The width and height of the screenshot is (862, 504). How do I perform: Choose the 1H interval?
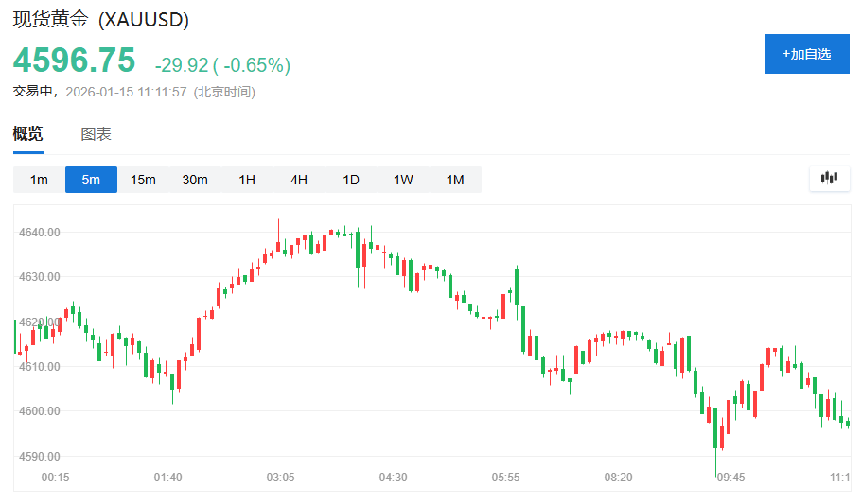(247, 180)
